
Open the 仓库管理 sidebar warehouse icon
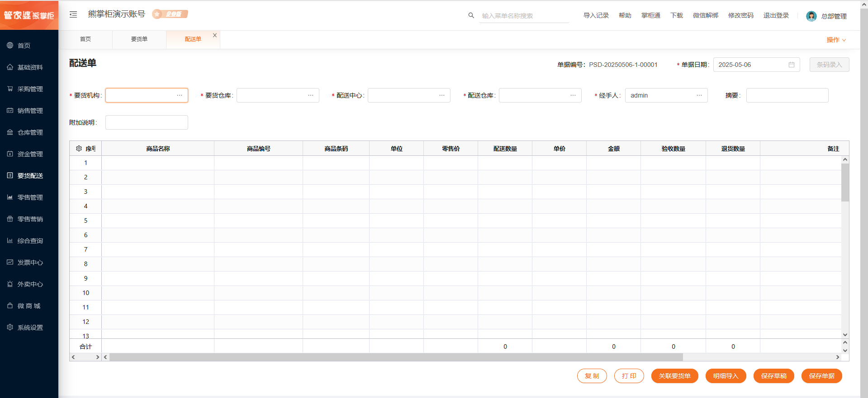tap(10, 132)
